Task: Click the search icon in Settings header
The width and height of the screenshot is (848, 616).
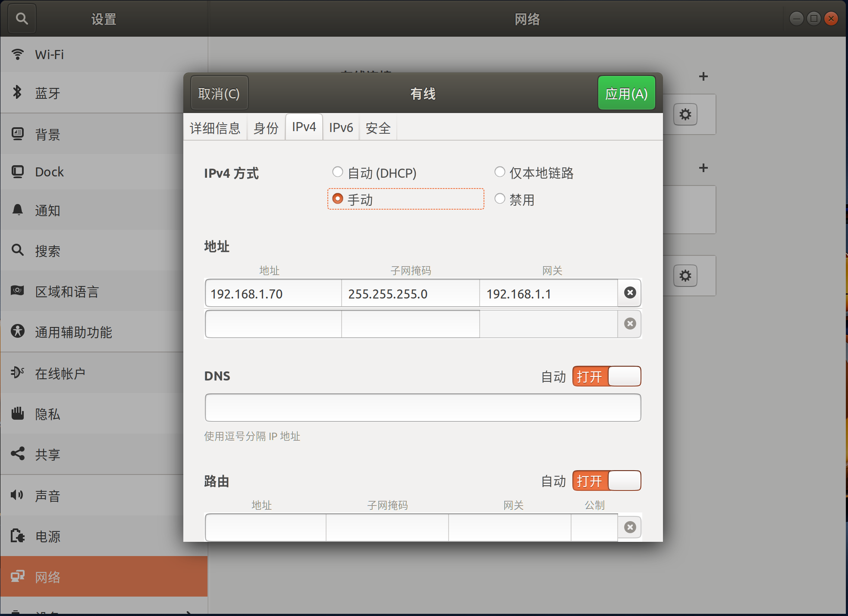Action: tap(22, 19)
